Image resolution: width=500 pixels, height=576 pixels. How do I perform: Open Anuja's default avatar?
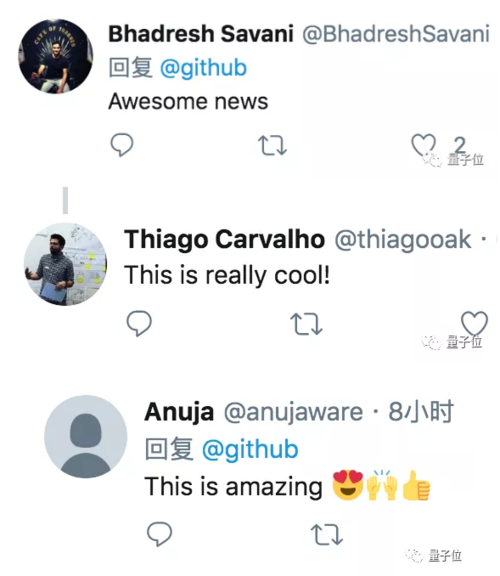pyautogui.click(x=86, y=436)
